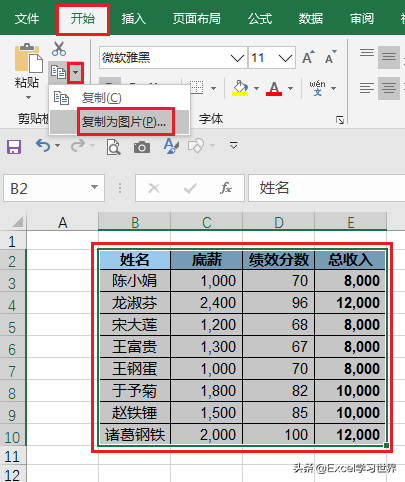Apply red font color A
Screen dimensions: 405x482
(274, 88)
